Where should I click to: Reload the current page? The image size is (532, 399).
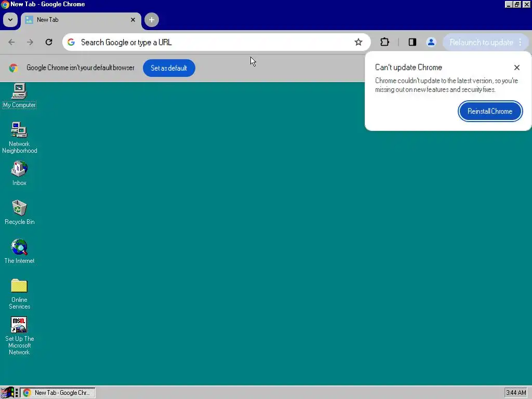click(49, 42)
